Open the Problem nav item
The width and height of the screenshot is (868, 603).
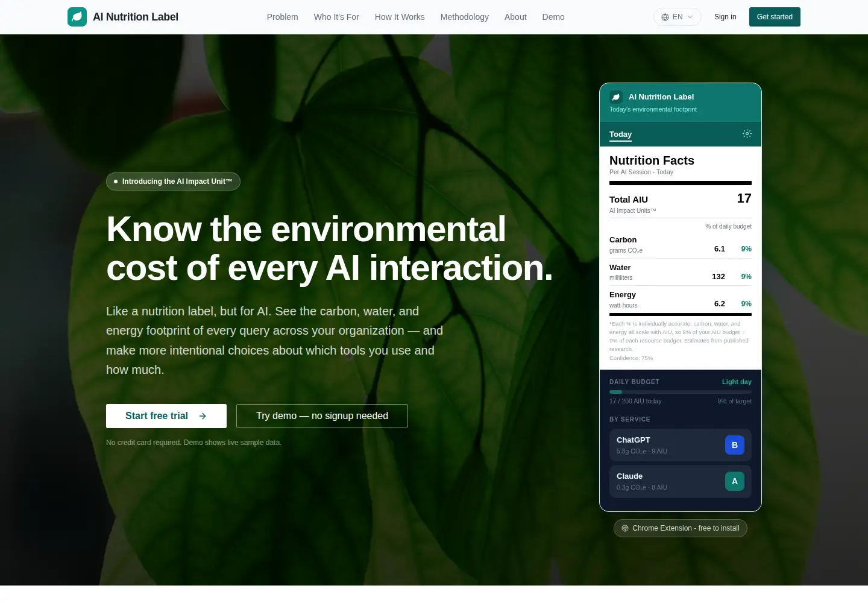[x=282, y=17]
